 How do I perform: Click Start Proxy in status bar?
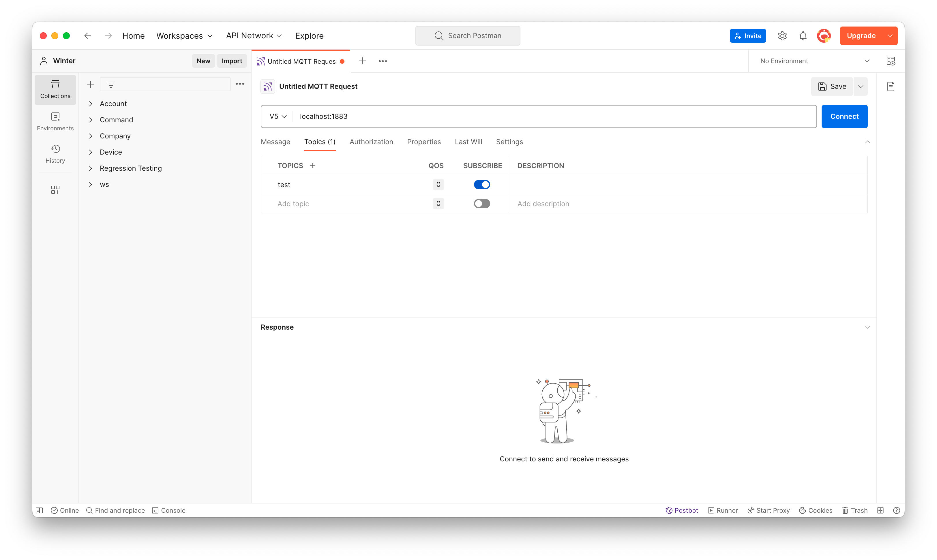(768, 510)
